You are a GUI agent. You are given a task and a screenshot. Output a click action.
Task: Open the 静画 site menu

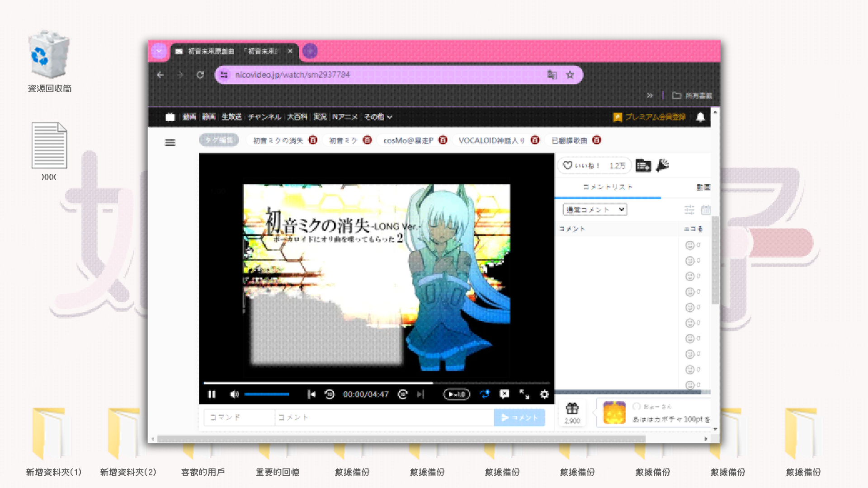click(x=209, y=117)
